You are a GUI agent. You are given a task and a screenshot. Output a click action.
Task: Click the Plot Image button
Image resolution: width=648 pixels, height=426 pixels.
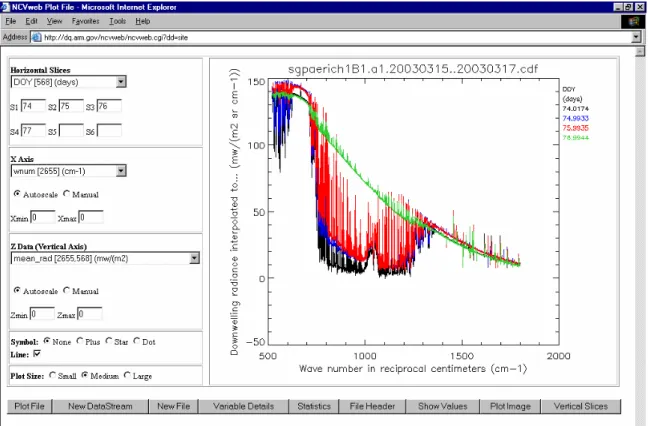(x=510, y=406)
